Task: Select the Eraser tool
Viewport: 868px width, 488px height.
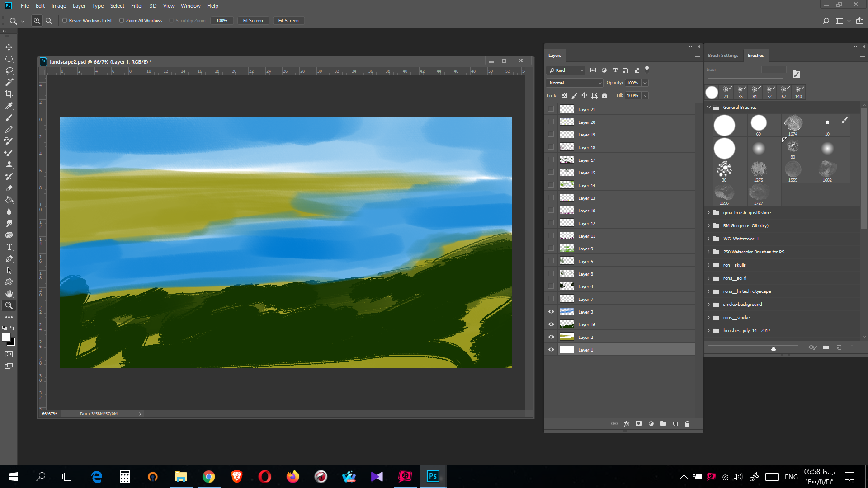Action: click(x=9, y=188)
